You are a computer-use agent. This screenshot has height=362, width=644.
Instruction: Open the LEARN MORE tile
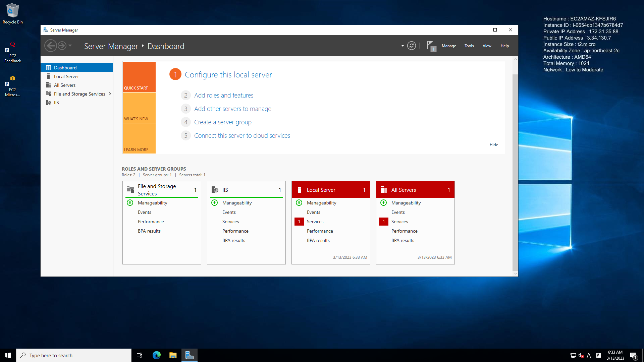click(139, 138)
